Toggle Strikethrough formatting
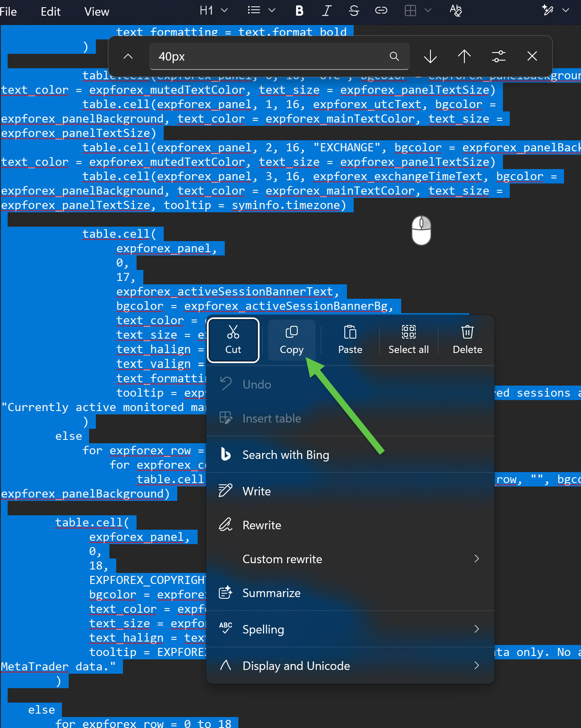The width and height of the screenshot is (581, 728). coord(354,11)
